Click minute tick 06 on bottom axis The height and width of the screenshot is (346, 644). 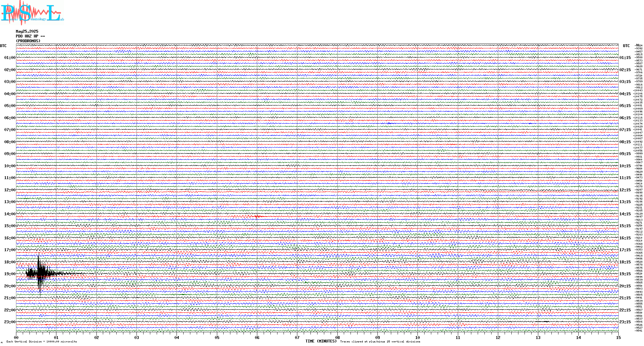[x=257, y=337]
